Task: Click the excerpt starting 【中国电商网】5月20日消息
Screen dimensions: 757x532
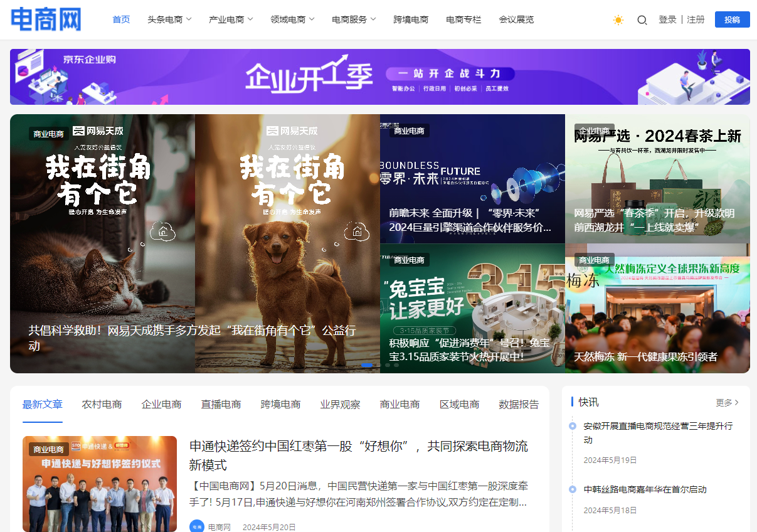Action: [358, 494]
